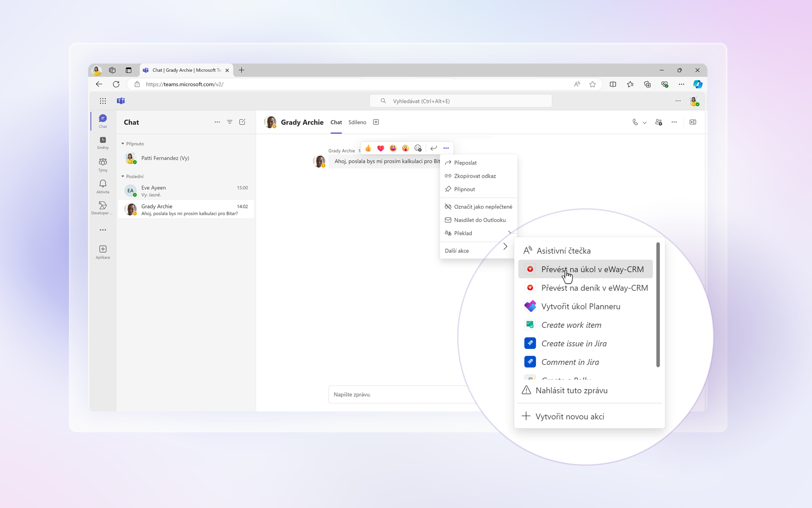Open the app launcher grid icon
The width and height of the screenshot is (812, 508).
(103, 101)
